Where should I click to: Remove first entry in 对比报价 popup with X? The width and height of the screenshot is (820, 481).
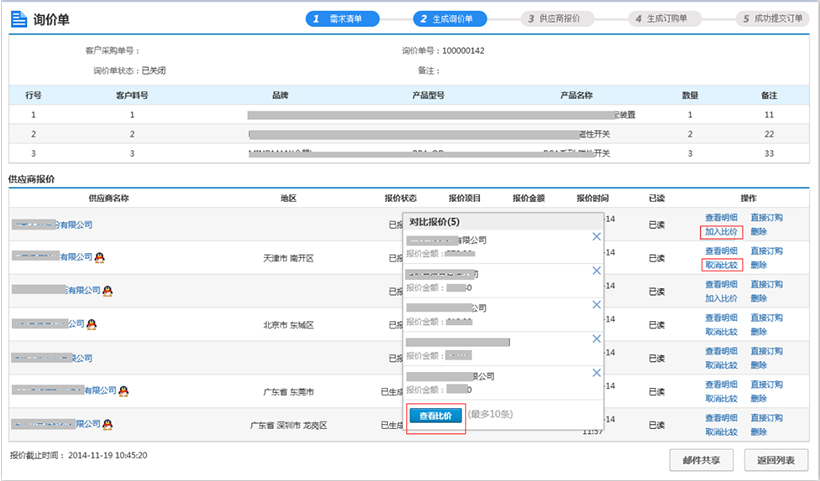pyautogui.click(x=596, y=237)
